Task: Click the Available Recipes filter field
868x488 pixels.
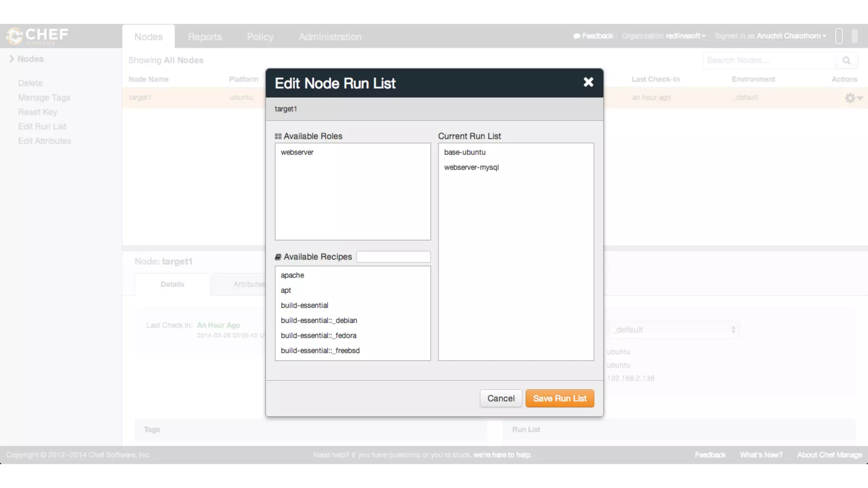Action: click(x=393, y=257)
